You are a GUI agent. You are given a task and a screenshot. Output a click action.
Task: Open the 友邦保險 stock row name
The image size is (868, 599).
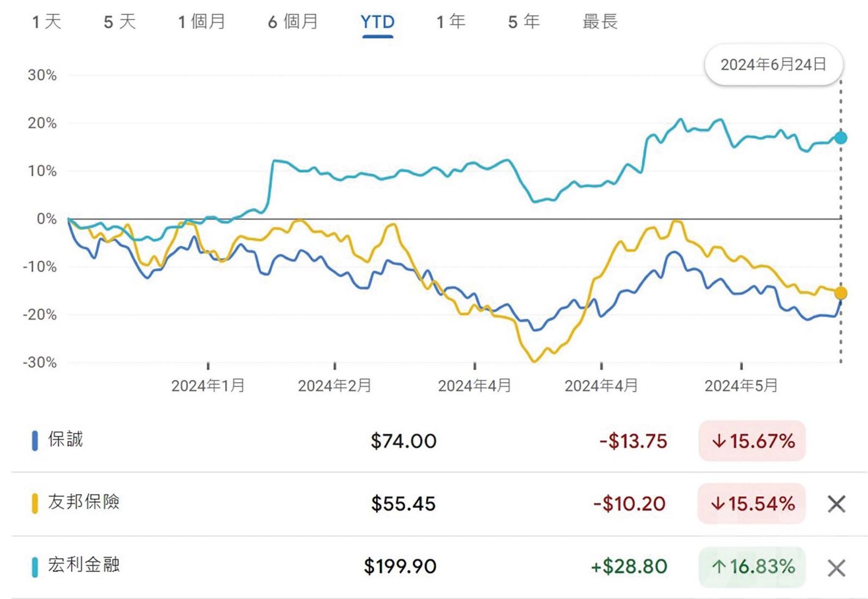pos(84,502)
